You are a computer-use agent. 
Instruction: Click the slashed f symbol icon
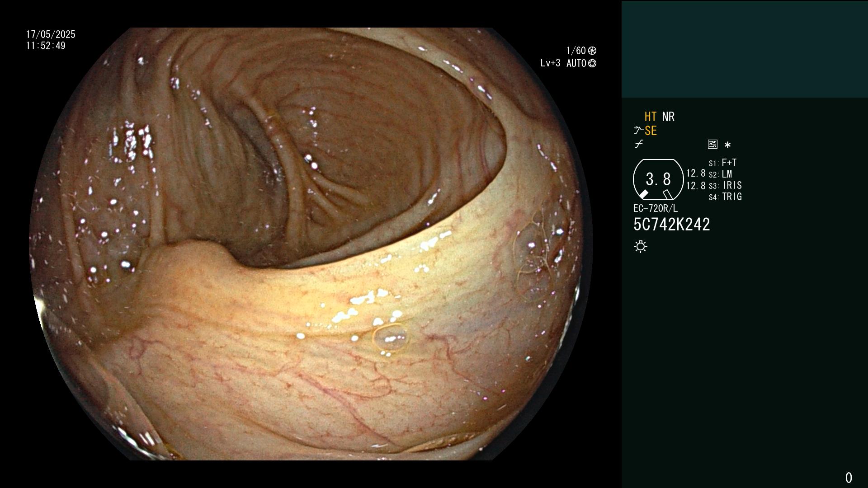click(639, 144)
